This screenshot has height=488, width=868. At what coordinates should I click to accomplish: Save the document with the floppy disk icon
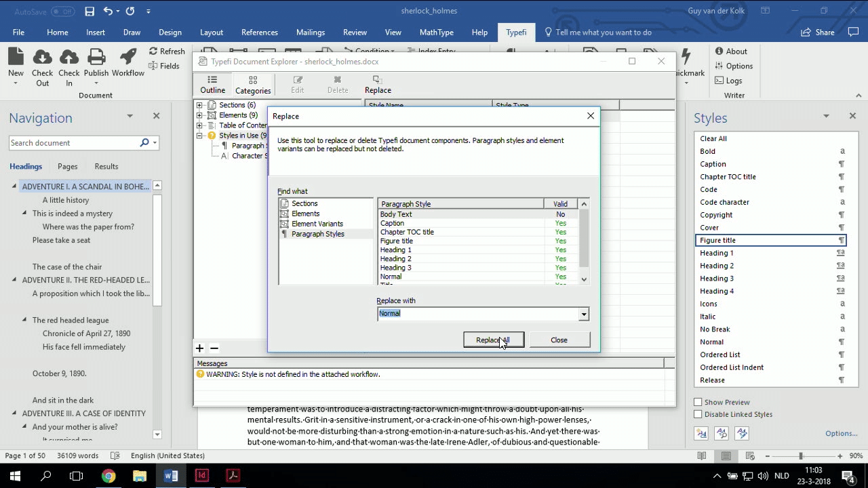click(90, 11)
